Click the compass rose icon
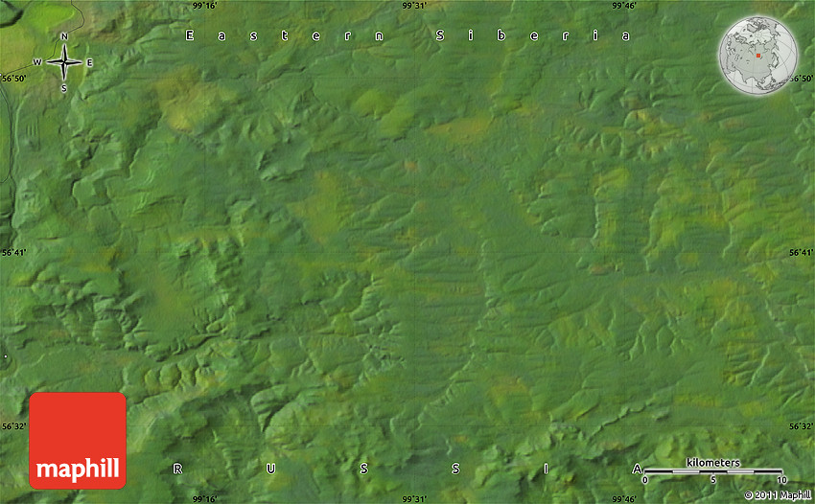815x504 pixels. coord(64,62)
